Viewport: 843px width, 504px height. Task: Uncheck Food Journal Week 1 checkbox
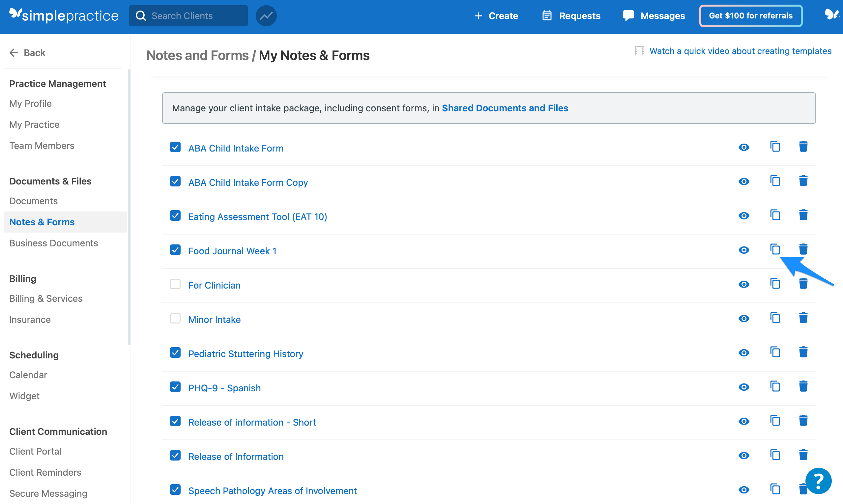(x=175, y=250)
